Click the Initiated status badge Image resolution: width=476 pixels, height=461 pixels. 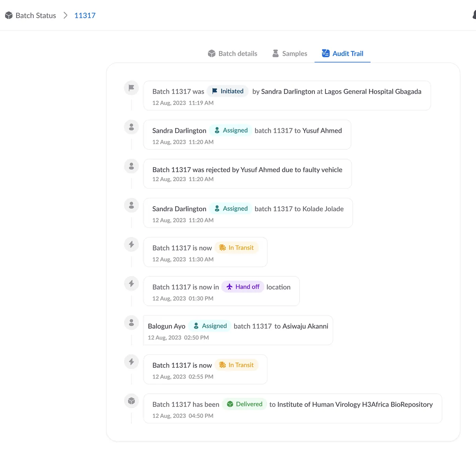click(228, 91)
